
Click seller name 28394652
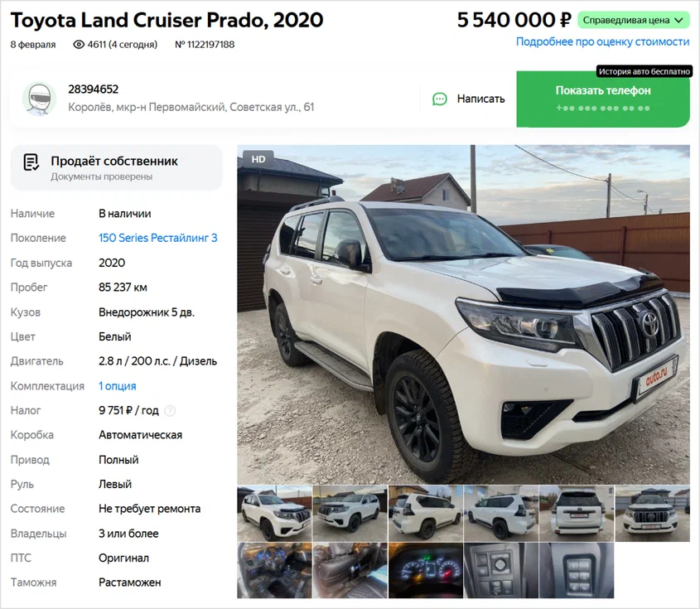[94, 89]
